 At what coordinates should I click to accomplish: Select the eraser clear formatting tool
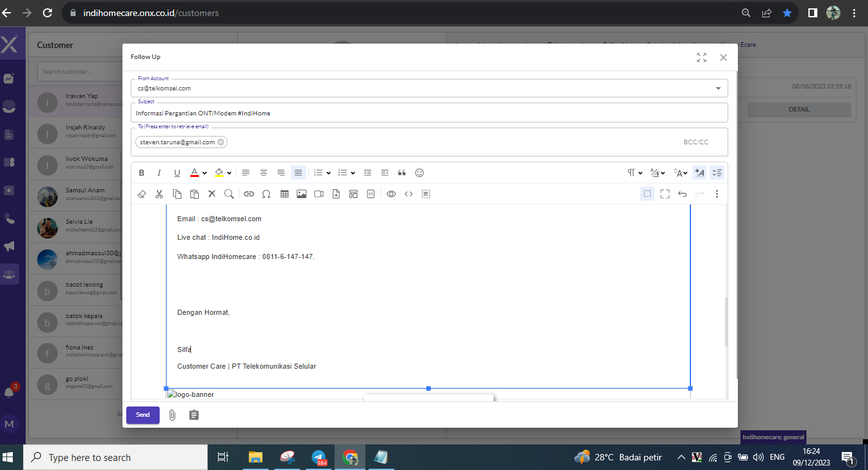pos(142,194)
